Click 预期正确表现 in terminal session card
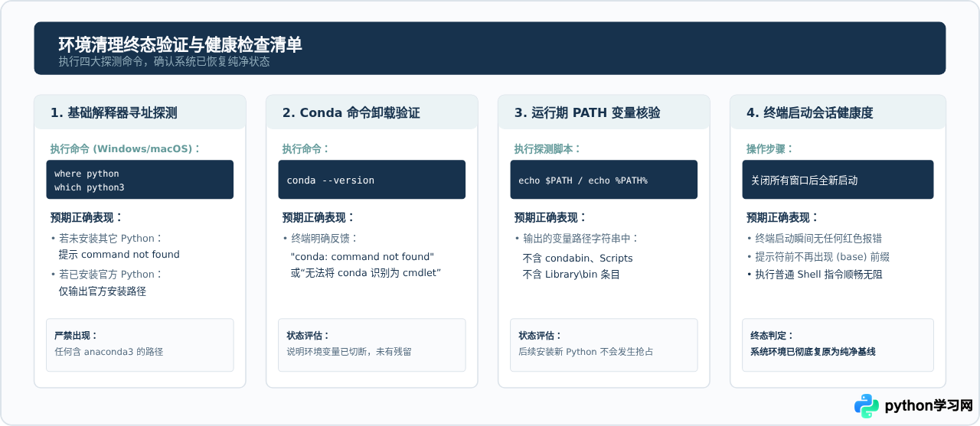This screenshot has width=980, height=426. (x=782, y=217)
